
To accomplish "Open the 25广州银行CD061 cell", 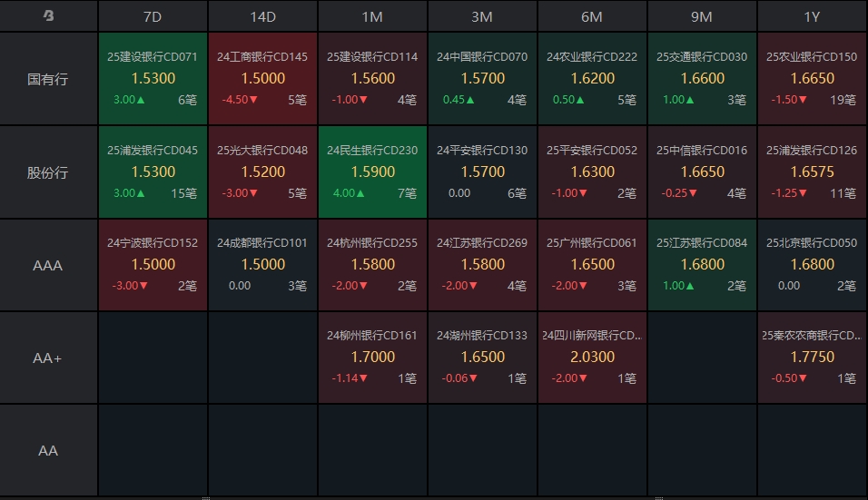I will [x=592, y=265].
